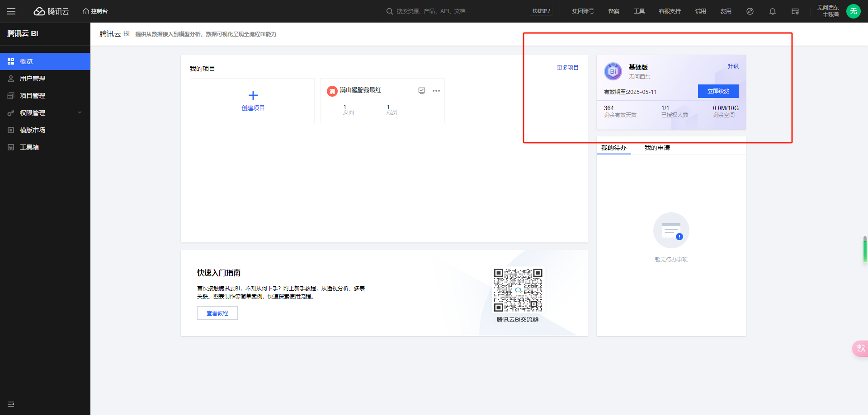Open the cloud shell window icon
Viewport: 868px width, 415px height.
pos(795,11)
